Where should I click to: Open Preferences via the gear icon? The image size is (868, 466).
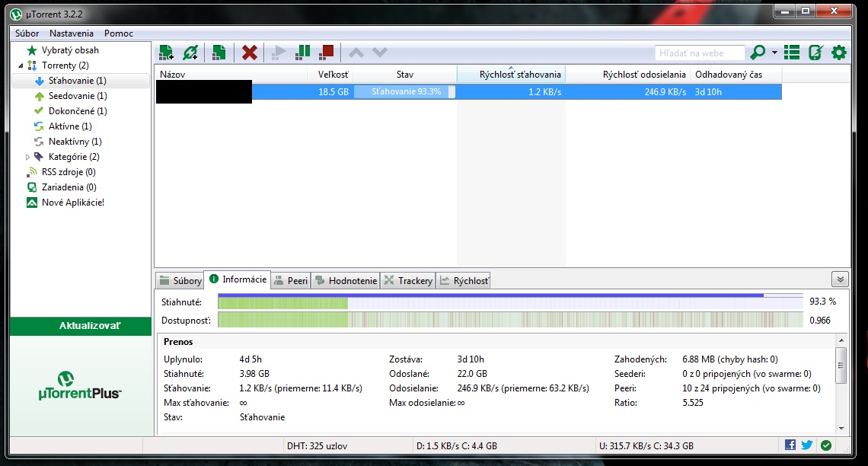click(839, 53)
